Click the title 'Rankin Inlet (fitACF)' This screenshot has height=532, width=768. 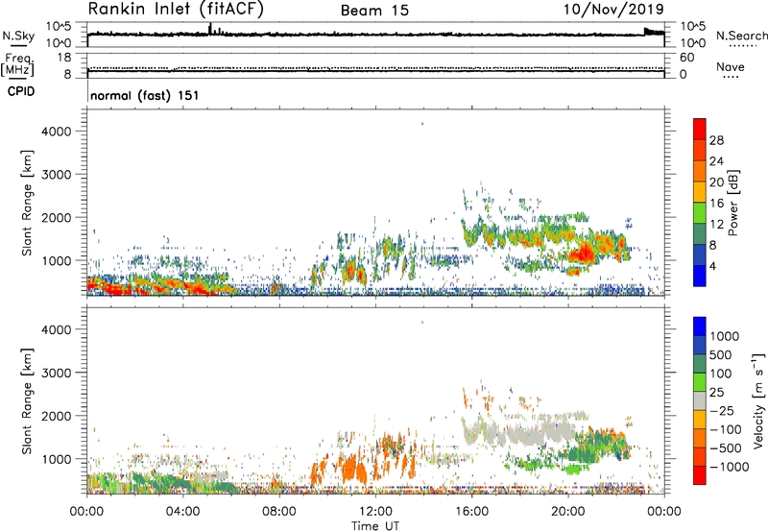click(x=176, y=9)
